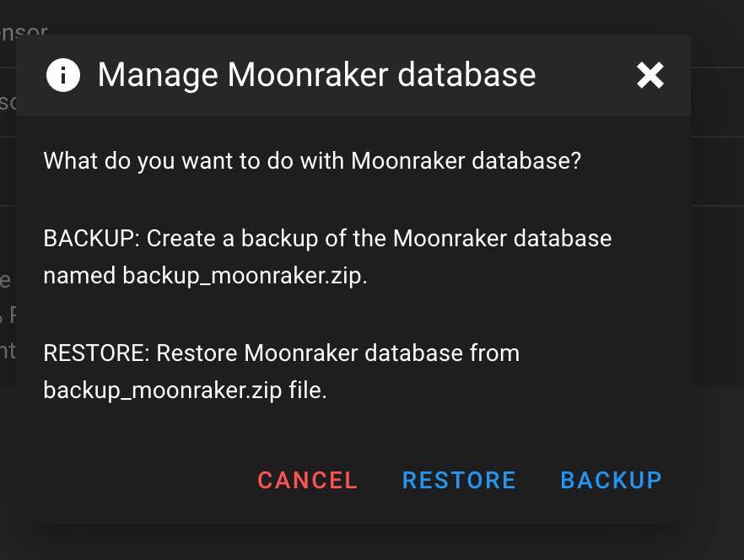Viewport: 744px width, 560px height.
Task: Click the info icon in dialog header
Action: pos(62,75)
